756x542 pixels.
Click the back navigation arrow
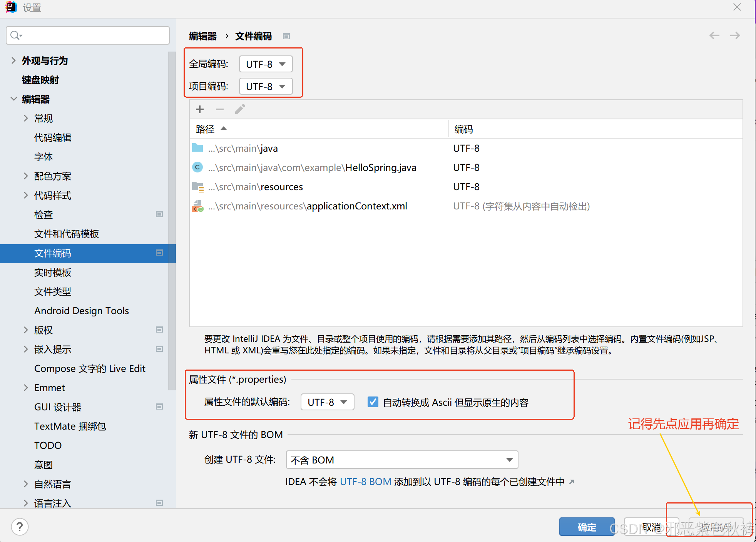[714, 35]
